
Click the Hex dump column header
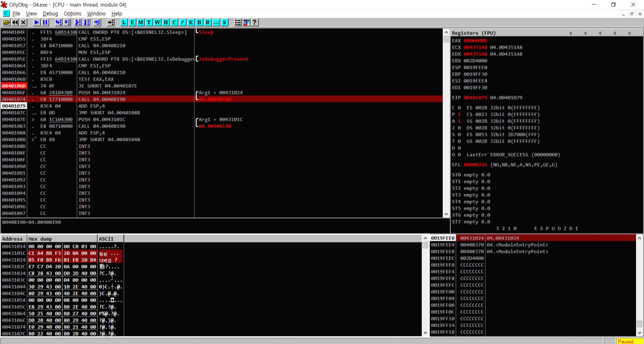tap(62, 239)
